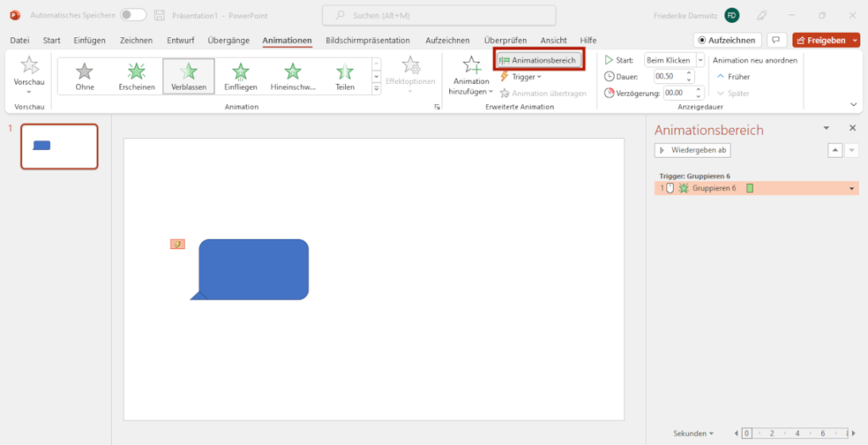This screenshot has width=868, height=445.
Task: Select the Gruppieren 6 animation entry
Action: (x=756, y=188)
